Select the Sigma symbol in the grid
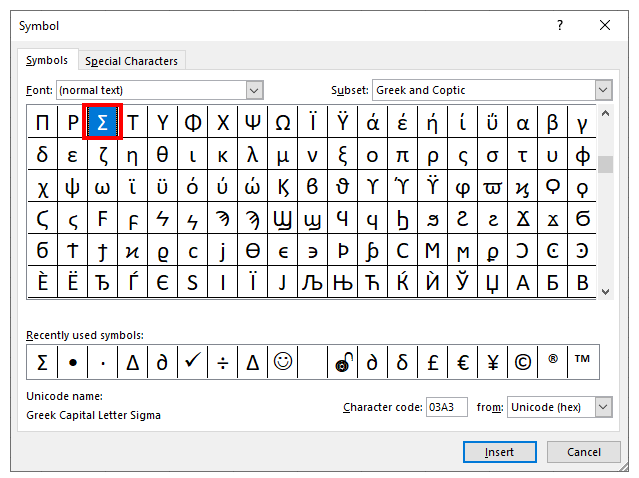This screenshot has height=478, width=639. pos(102,123)
